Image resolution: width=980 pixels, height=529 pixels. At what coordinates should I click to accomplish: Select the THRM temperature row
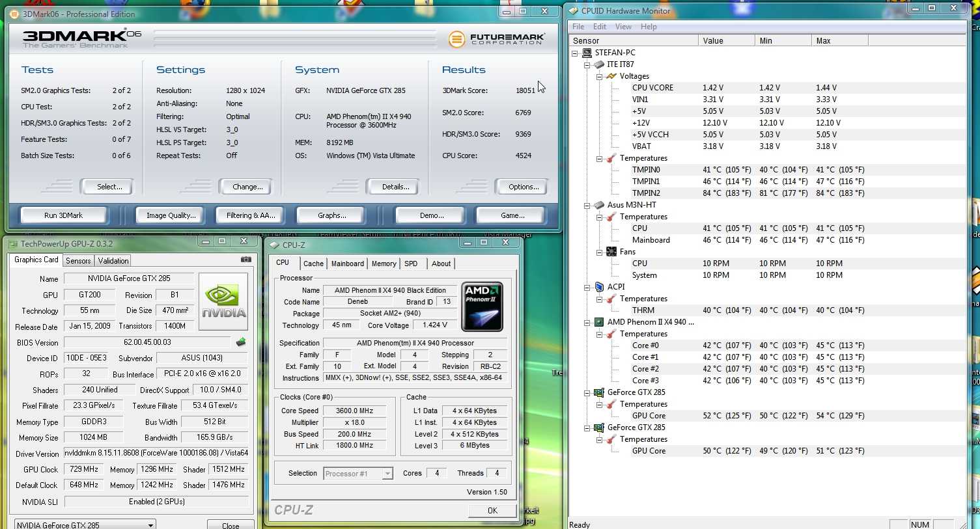click(x=768, y=310)
